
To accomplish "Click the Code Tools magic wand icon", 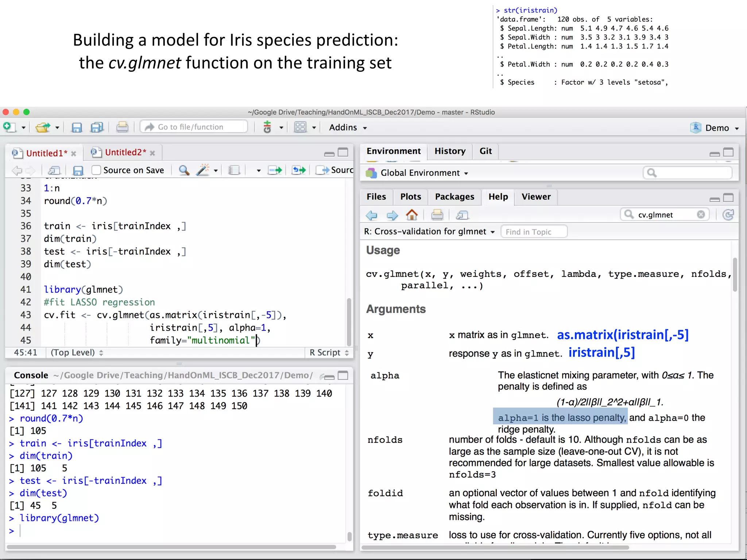I will (x=203, y=170).
